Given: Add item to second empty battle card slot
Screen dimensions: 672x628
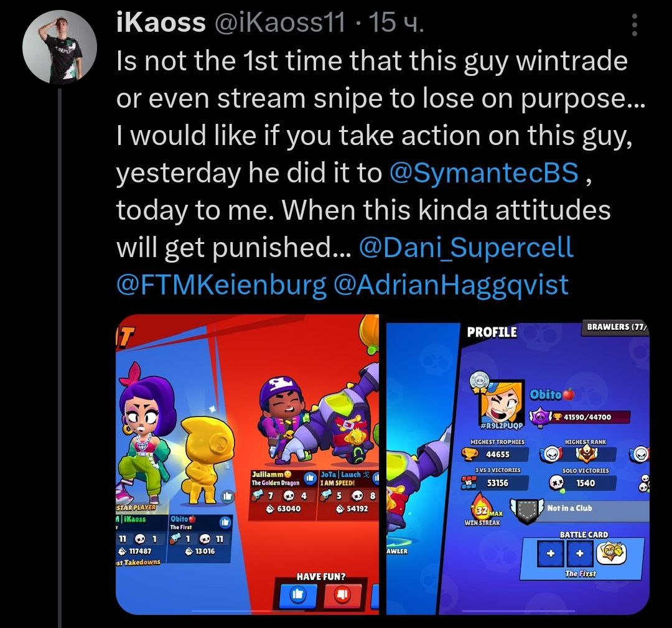Looking at the screenshot, I should pyautogui.click(x=579, y=553).
